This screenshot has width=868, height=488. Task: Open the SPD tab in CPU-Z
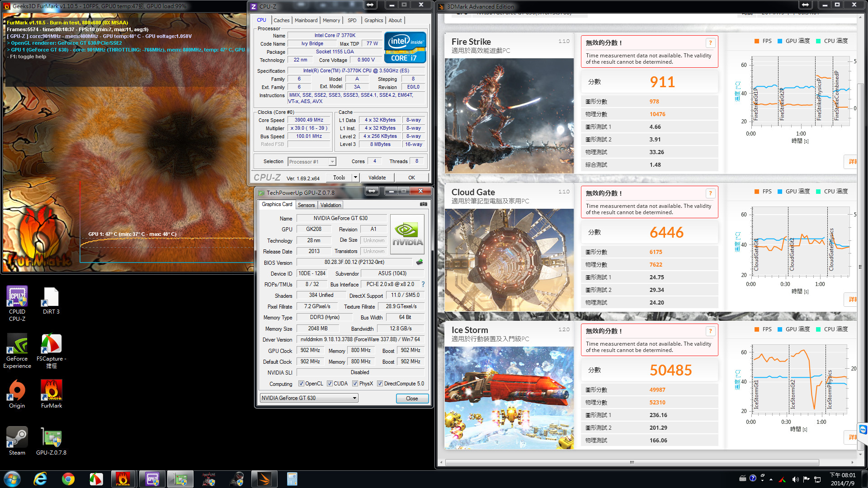[x=352, y=20]
